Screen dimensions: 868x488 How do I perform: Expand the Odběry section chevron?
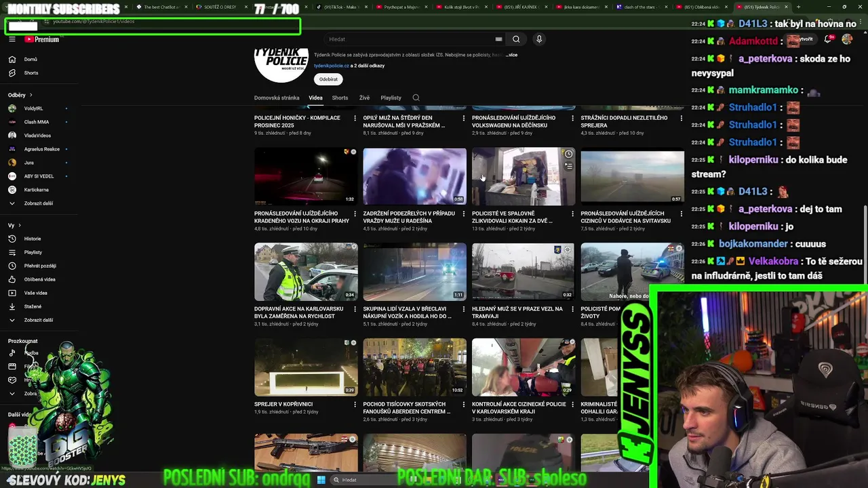click(x=31, y=95)
